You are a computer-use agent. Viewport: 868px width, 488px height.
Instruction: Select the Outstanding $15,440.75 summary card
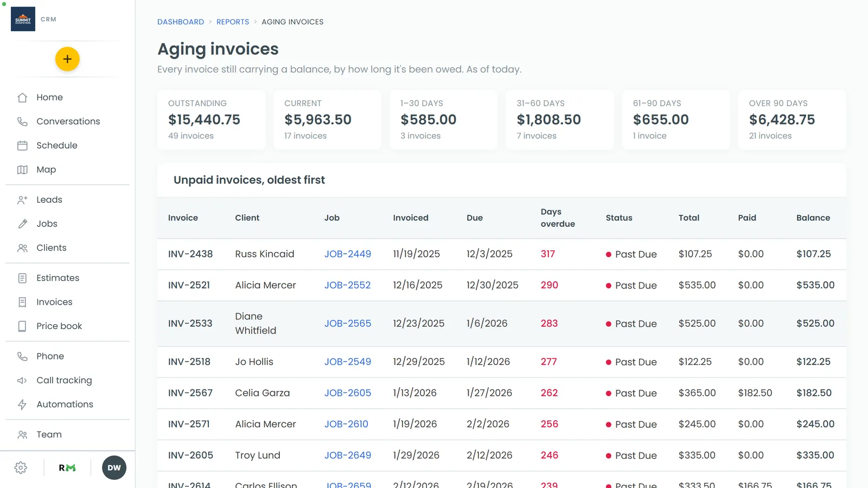pyautogui.click(x=212, y=120)
